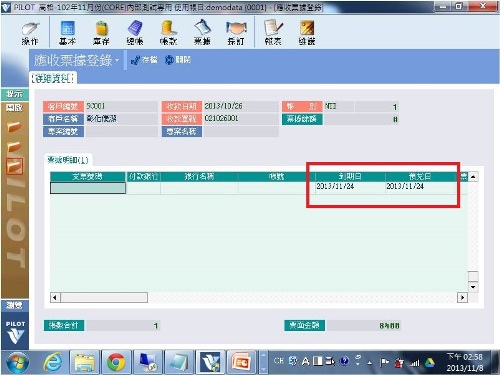Viewport: 500px width, 375px height.
Task: Expand the 應收票據登錄 title dropdown
Action: [117, 60]
